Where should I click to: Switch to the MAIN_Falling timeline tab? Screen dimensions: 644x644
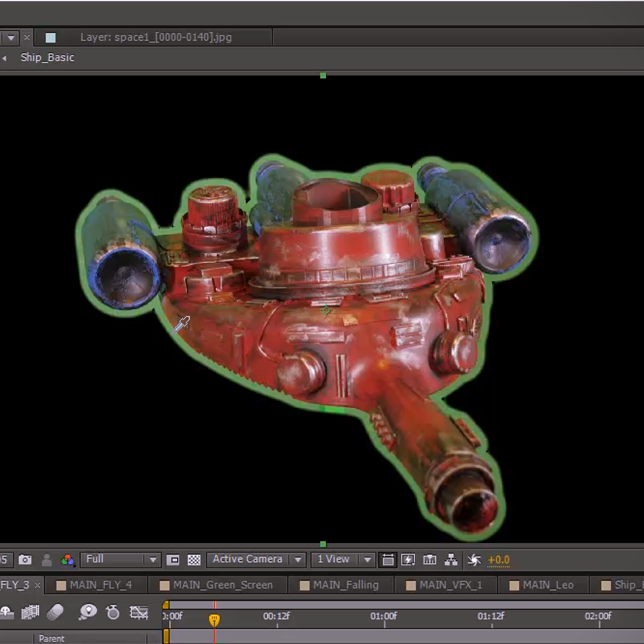(x=346, y=585)
